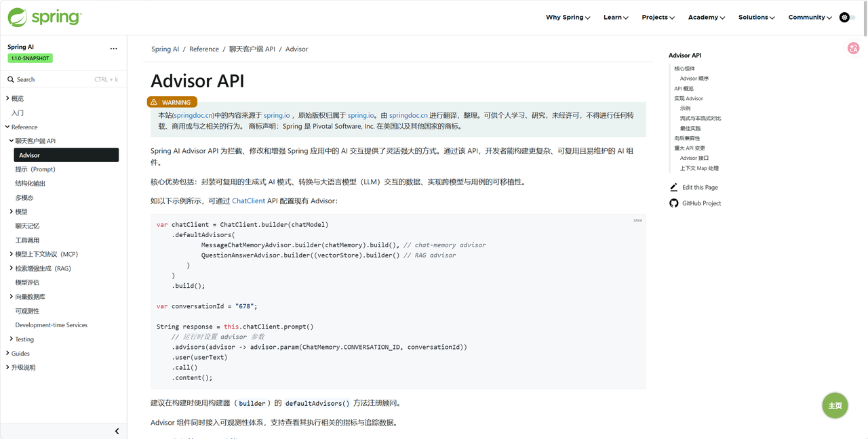Expand the 升级说明 sidebar section
Screen dimensions: 868x439
(x=7, y=367)
